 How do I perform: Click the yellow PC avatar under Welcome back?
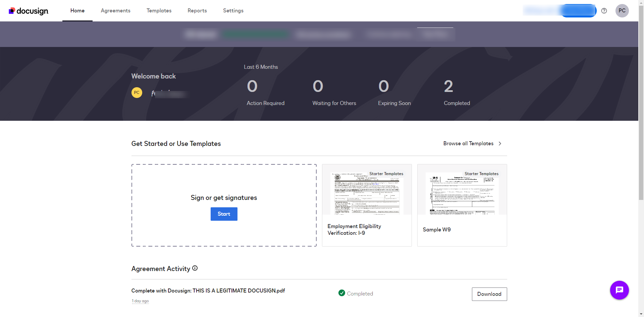coord(137,93)
